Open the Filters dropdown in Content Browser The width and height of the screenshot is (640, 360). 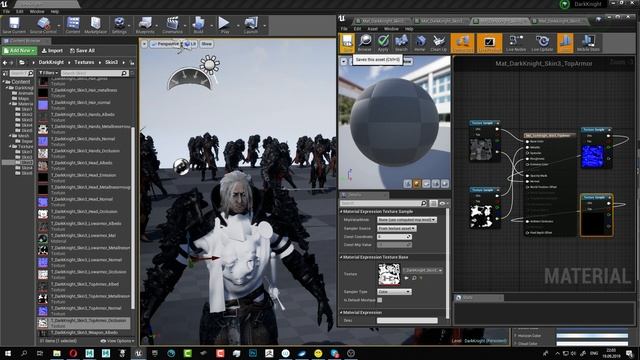pos(48,73)
